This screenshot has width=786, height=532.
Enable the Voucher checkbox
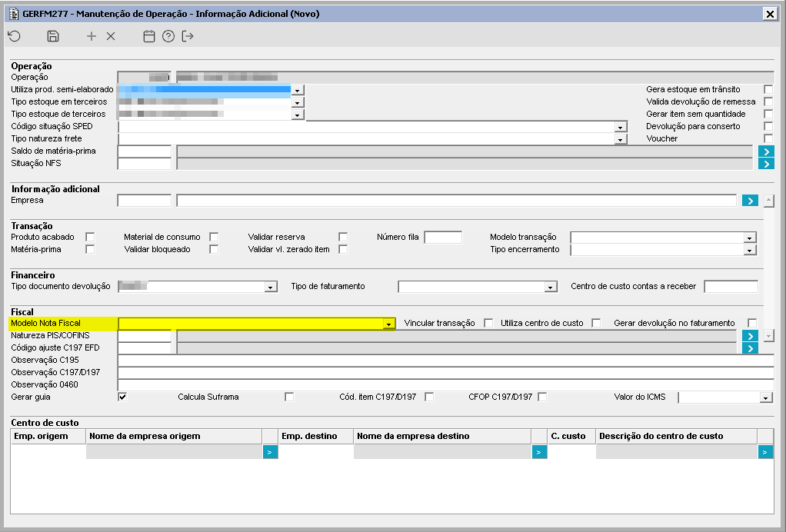(x=768, y=138)
